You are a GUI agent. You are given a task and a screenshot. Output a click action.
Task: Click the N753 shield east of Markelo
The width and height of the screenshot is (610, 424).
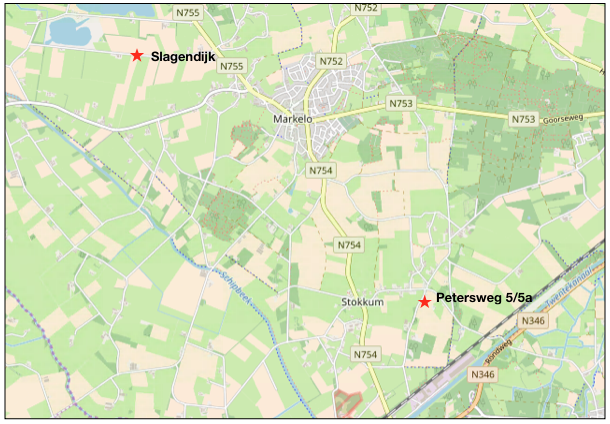[x=401, y=103]
